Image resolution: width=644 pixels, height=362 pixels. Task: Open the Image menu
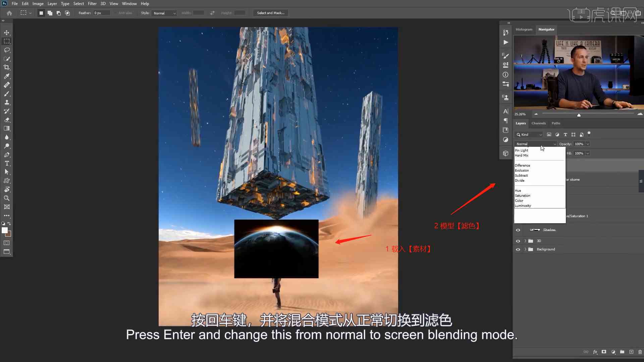(38, 4)
